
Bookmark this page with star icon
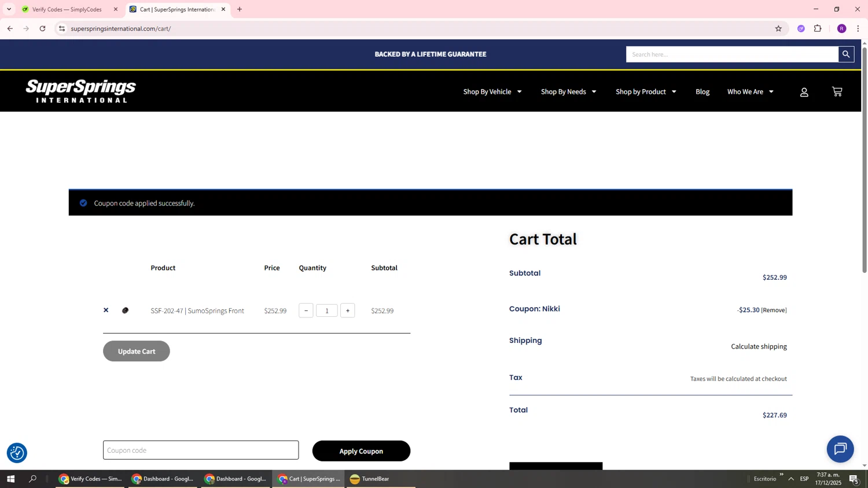(x=778, y=28)
